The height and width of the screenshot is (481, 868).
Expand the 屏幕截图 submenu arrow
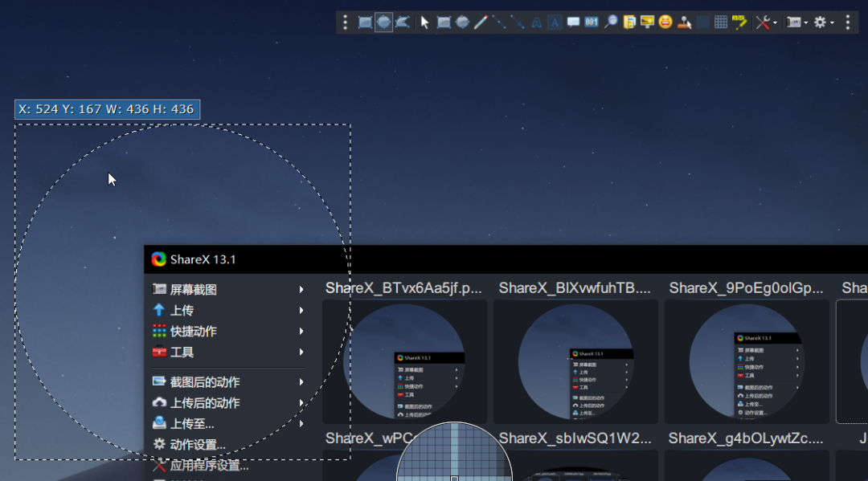[301, 289]
